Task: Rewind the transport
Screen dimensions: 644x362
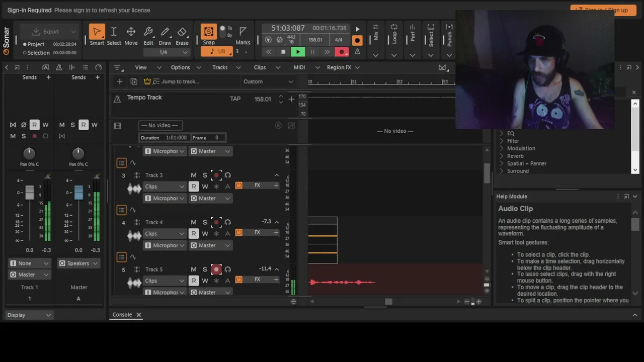Action: click(269, 52)
